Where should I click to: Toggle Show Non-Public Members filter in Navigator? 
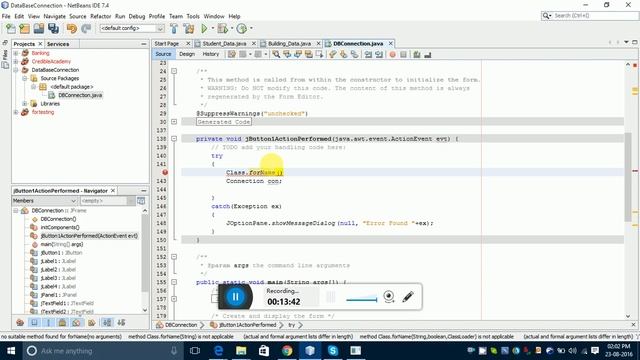coord(62,323)
